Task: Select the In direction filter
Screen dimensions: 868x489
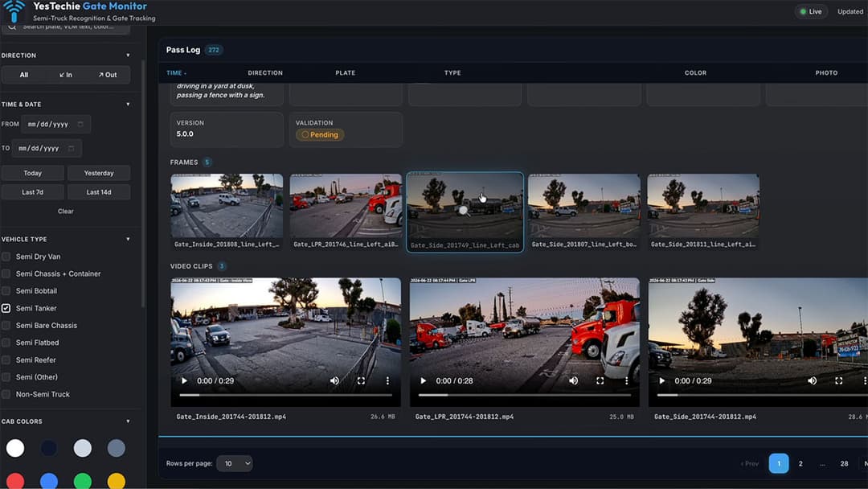Action: click(66, 75)
